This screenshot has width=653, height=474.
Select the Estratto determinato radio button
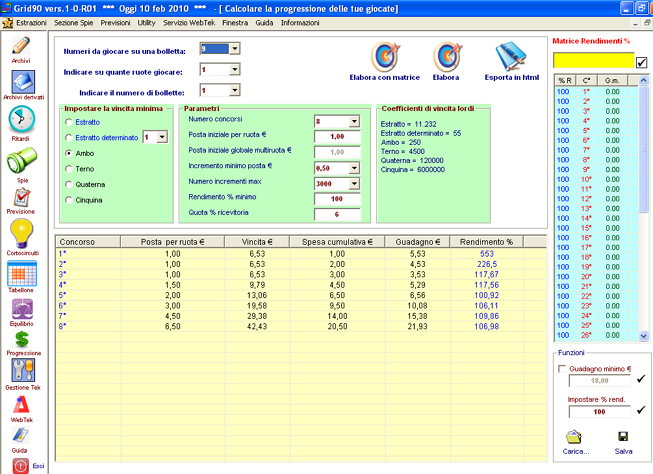(x=69, y=137)
